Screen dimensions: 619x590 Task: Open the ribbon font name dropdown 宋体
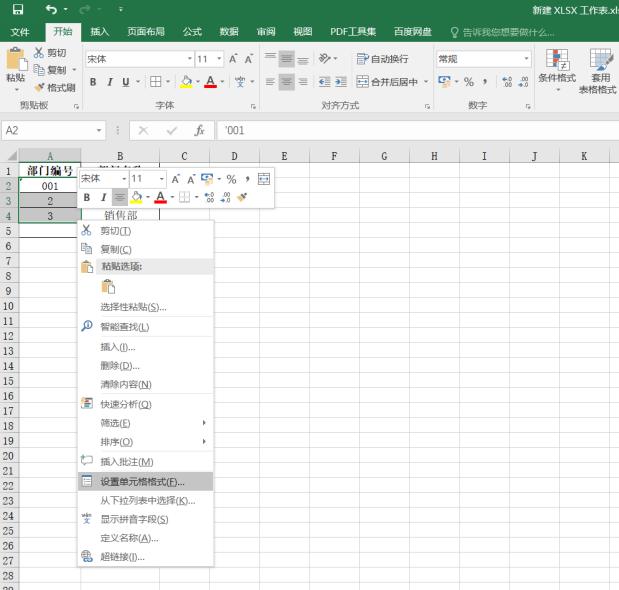click(x=190, y=59)
